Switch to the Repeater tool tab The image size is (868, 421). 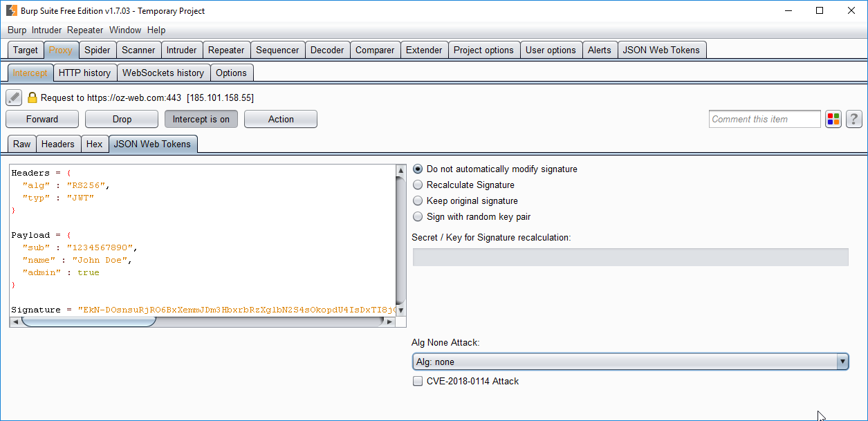pos(226,50)
